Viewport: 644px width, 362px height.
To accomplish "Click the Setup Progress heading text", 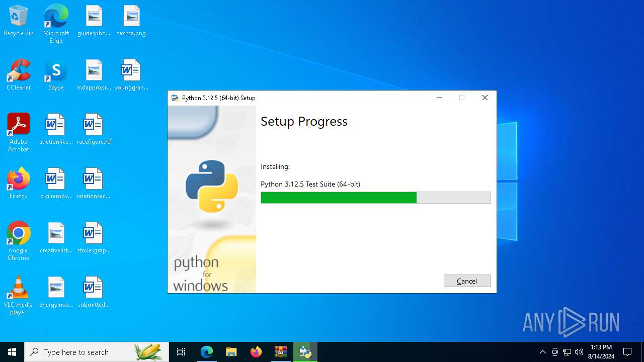I will (x=304, y=122).
